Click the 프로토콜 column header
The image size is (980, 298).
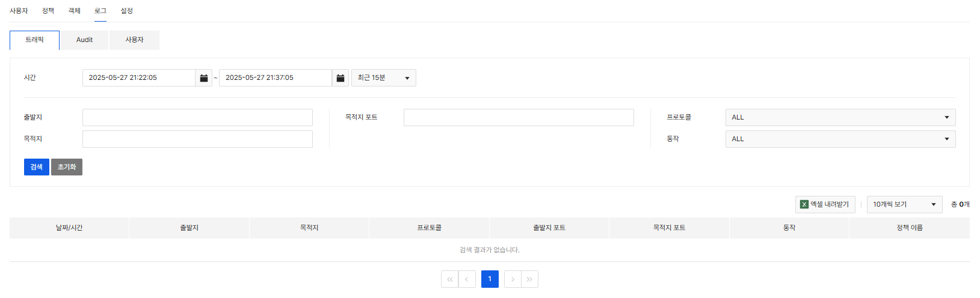click(x=430, y=228)
